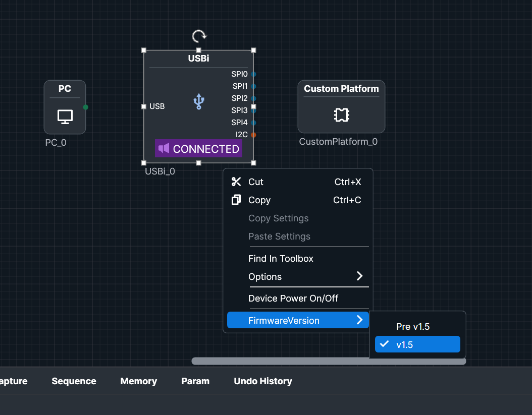Expand the FirmwareVersion submenu chevron
Image resolution: width=532 pixels, height=415 pixels.
click(360, 320)
